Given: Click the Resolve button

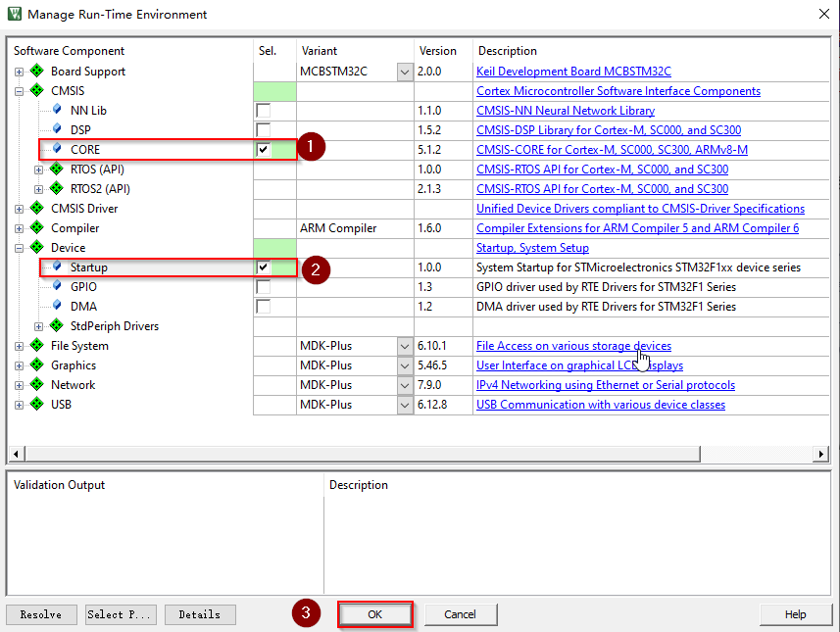Looking at the screenshot, I should [41, 614].
